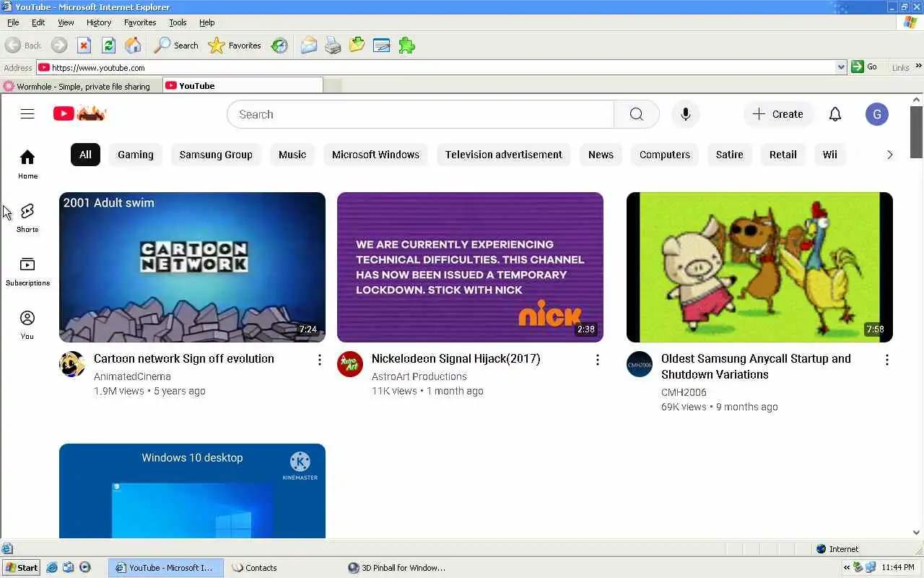Open options for Cartoon network Sign off video

pos(320,360)
